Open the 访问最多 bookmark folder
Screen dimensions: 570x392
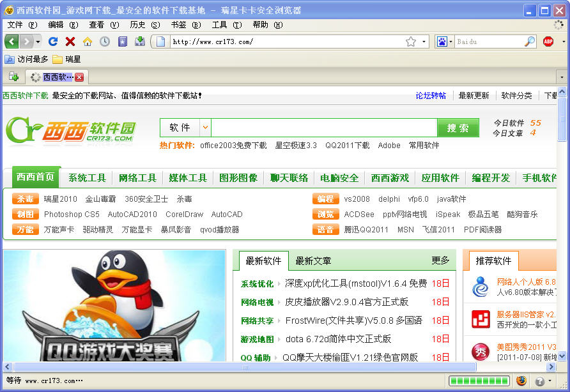coord(26,59)
